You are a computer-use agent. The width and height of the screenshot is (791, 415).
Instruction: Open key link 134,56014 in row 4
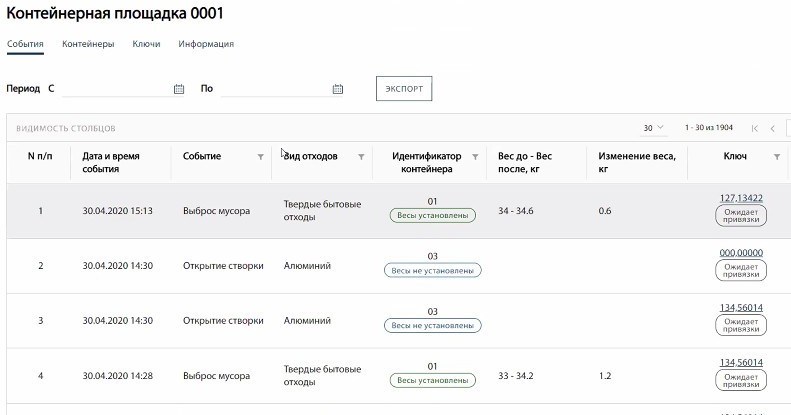tap(741, 363)
